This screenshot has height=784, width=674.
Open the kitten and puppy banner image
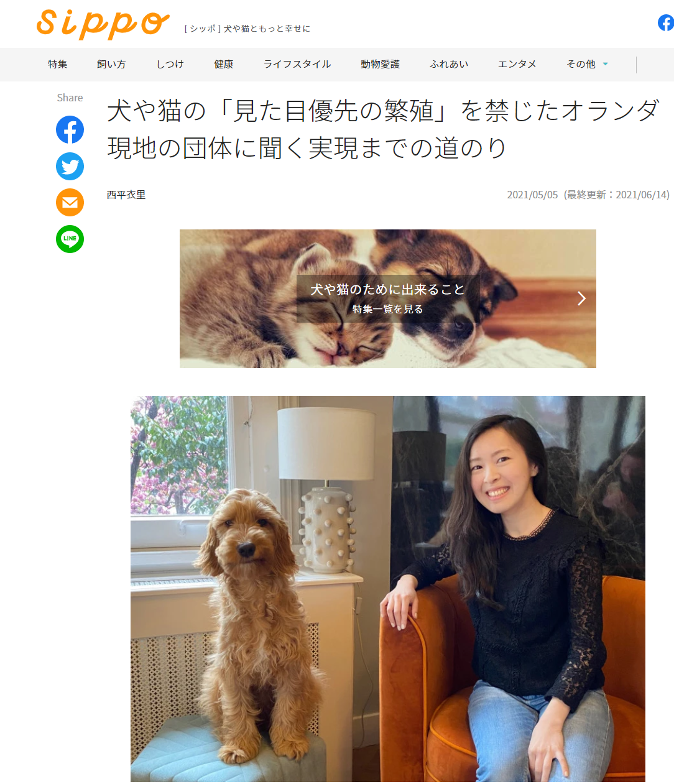point(388,298)
